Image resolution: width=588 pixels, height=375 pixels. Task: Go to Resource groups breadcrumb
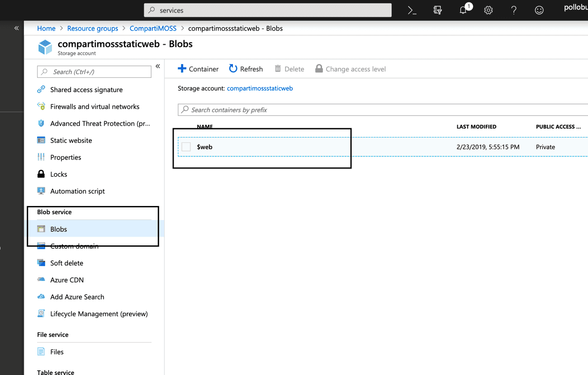click(93, 28)
